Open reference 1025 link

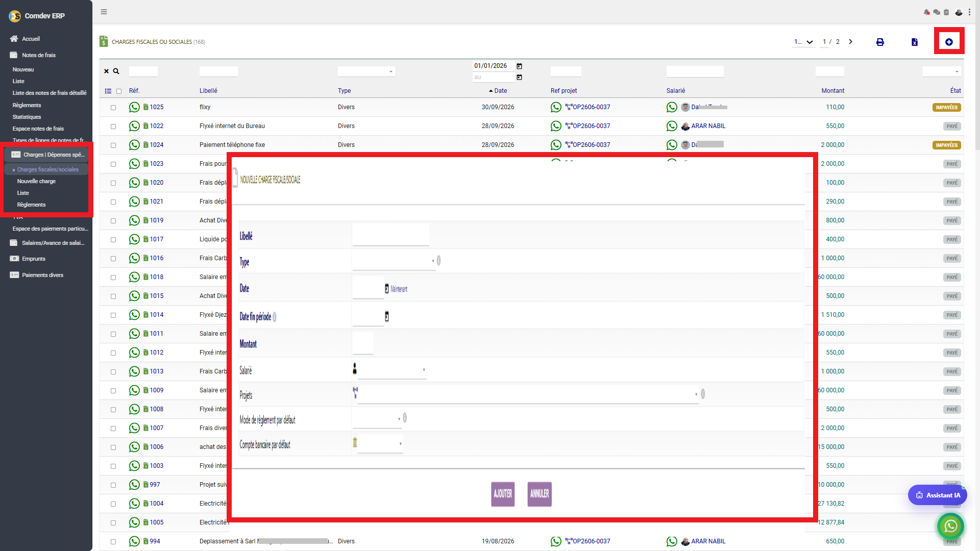coord(156,107)
